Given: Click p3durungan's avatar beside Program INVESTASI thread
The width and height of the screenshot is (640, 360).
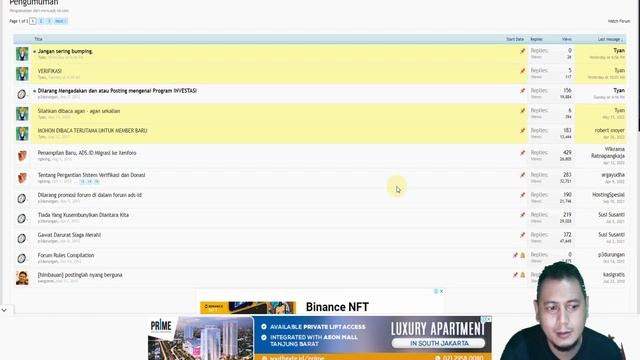Looking at the screenshot, I should pyautogui.click(x=22, y=94).
